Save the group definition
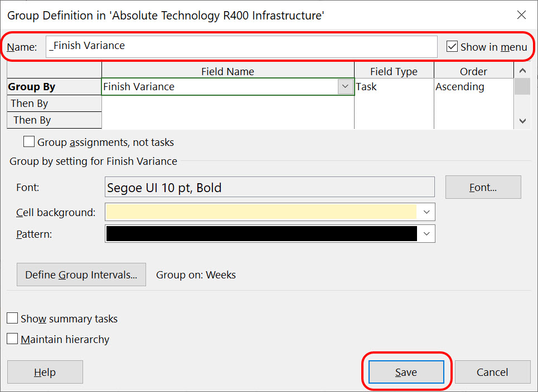This screenshot has width=538, height=392. point(406,372)
